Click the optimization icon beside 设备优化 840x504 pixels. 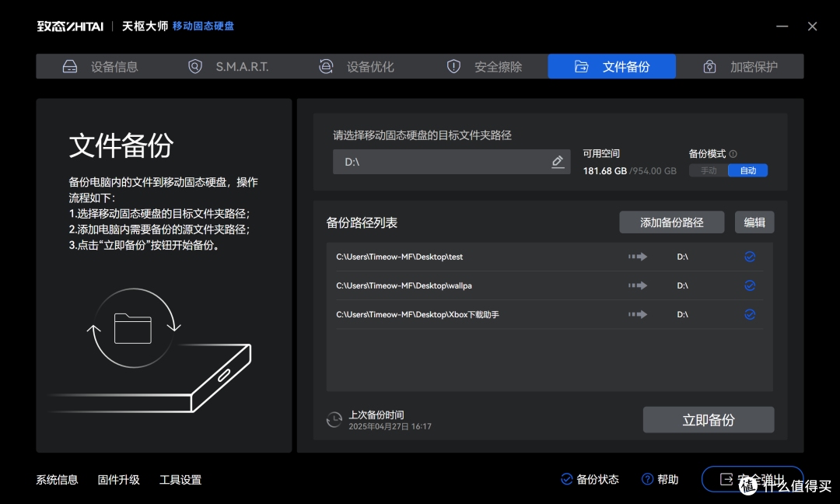pyautogui.click(x=326, y=66)
